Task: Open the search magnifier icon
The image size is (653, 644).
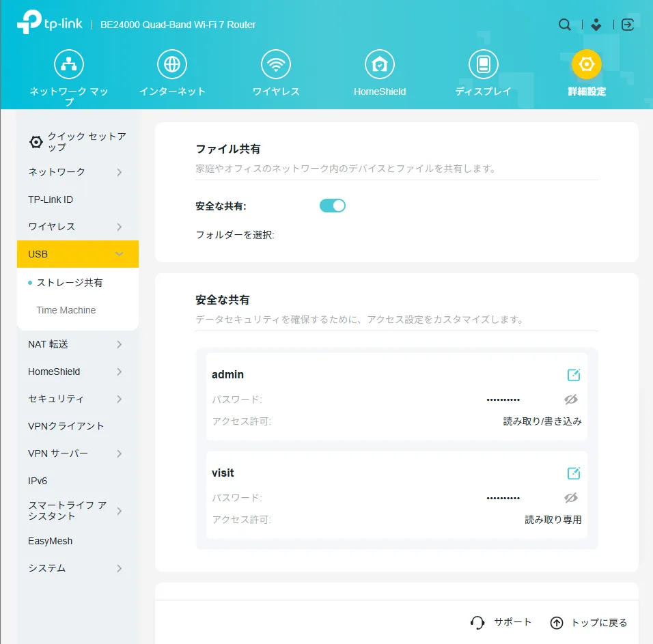Action: coord(565,25)
